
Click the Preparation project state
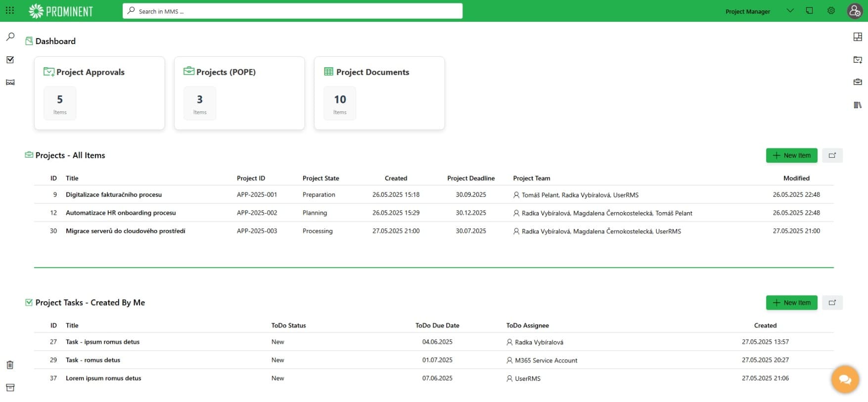point(319,194)
